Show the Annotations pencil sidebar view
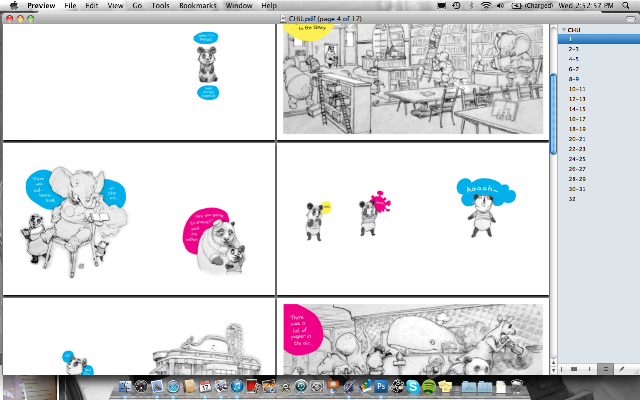This screenshot has height=400, width=640. point(621,369)
